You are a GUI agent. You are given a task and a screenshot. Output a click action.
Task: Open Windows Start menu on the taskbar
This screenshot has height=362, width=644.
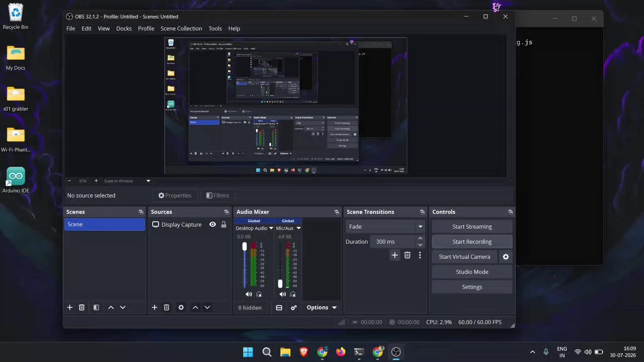click(x=248, y=352)
